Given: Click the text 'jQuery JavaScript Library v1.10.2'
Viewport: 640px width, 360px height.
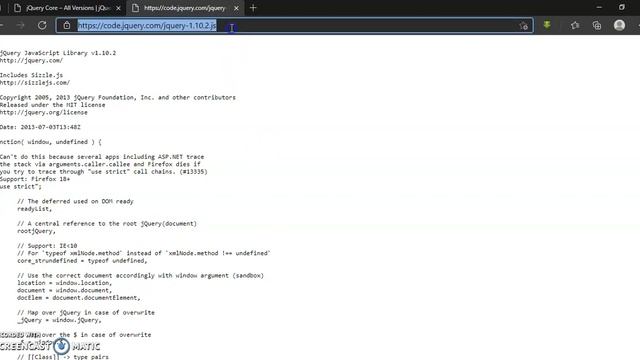Looking at the screenshot, I should point(58,53).
